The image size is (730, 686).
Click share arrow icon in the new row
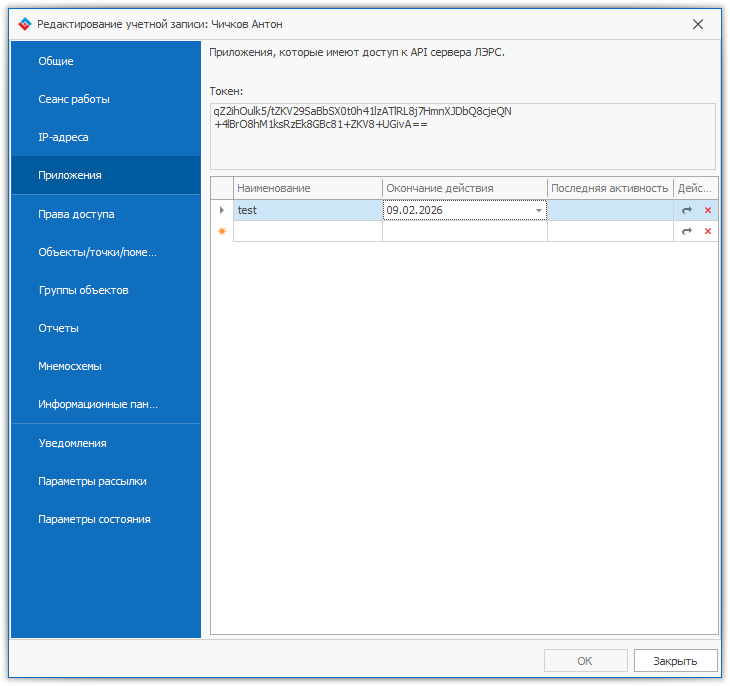tap(687, 231)
